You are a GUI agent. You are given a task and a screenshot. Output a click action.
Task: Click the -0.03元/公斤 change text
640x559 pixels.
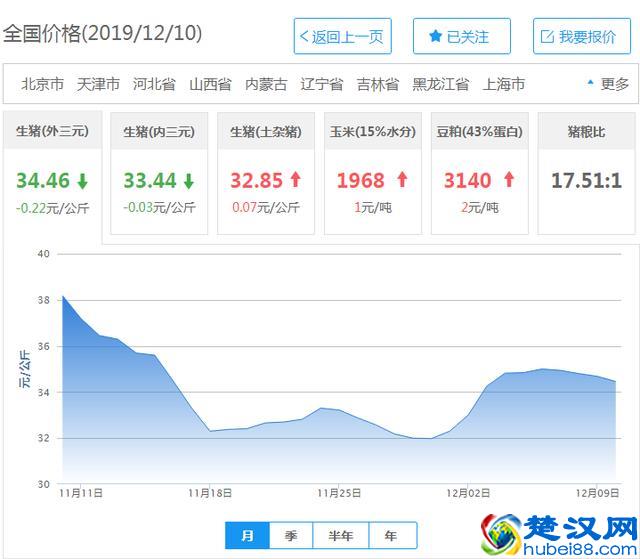pos(160,208)
